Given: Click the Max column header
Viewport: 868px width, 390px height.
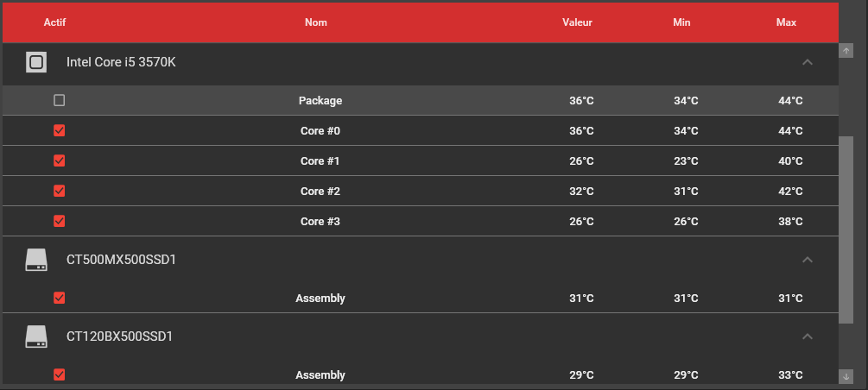Looking at the screenshot, I should point(786,22).
